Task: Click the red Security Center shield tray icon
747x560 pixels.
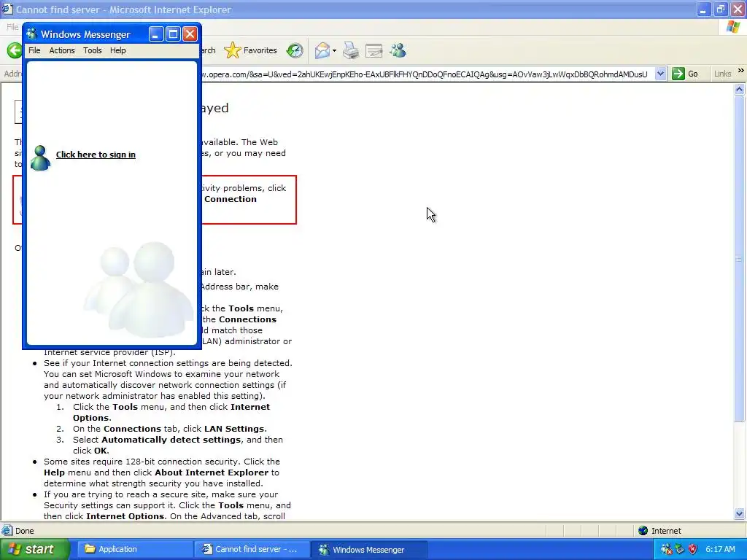Action: [x=693, y=549]
